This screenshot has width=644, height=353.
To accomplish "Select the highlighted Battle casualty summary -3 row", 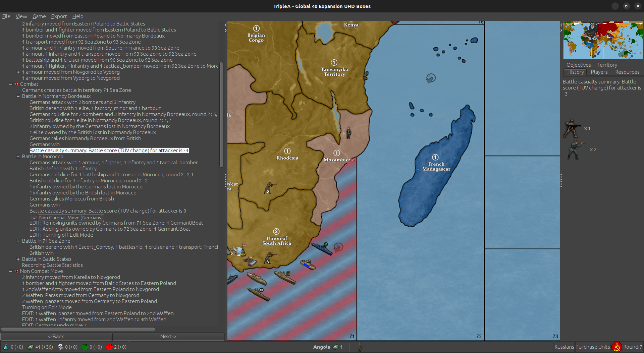I will [109, 151].
